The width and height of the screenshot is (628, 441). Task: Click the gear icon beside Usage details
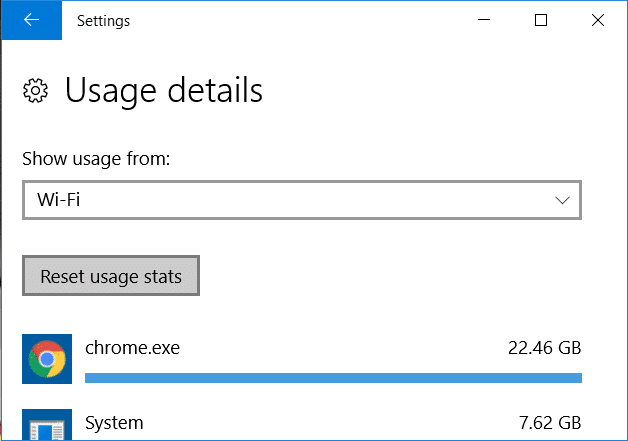tap(35, 91)
